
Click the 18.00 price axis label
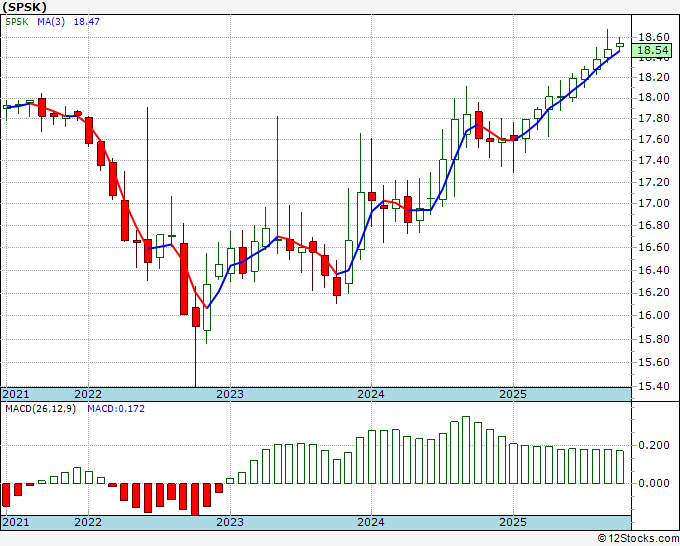coord(654,97)
